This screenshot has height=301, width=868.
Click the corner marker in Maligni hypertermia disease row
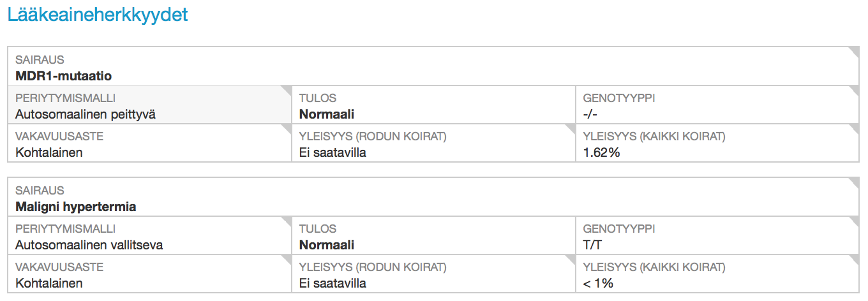[854, 182]
